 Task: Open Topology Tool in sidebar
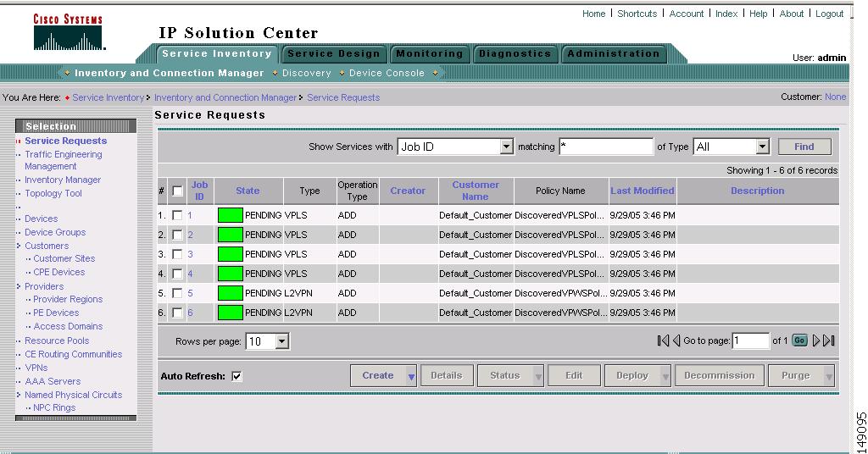[x=53, y=194]
